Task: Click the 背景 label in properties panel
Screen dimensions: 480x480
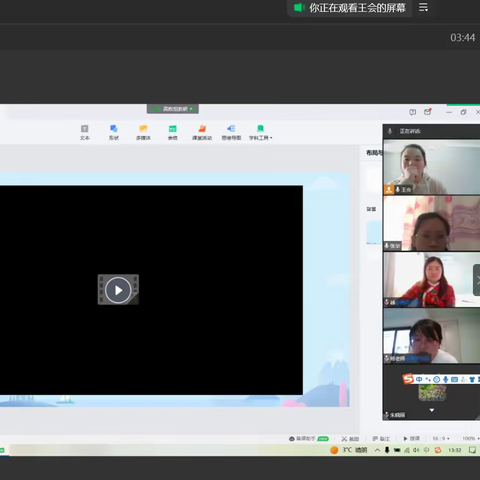Action: pos(371,209)
